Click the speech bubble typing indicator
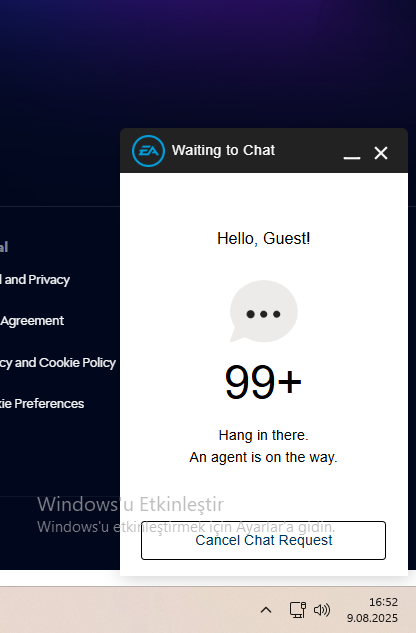 pos(264,311)
